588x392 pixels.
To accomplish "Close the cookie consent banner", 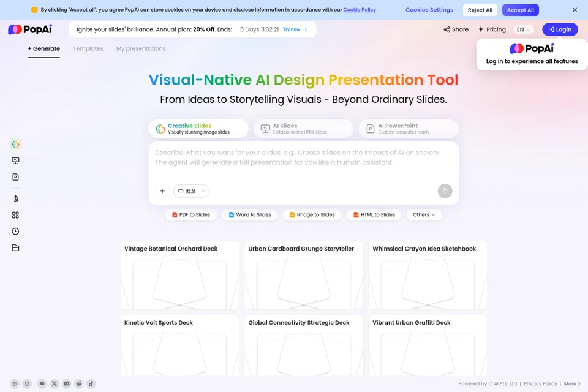I will click(x=575, y=10).
